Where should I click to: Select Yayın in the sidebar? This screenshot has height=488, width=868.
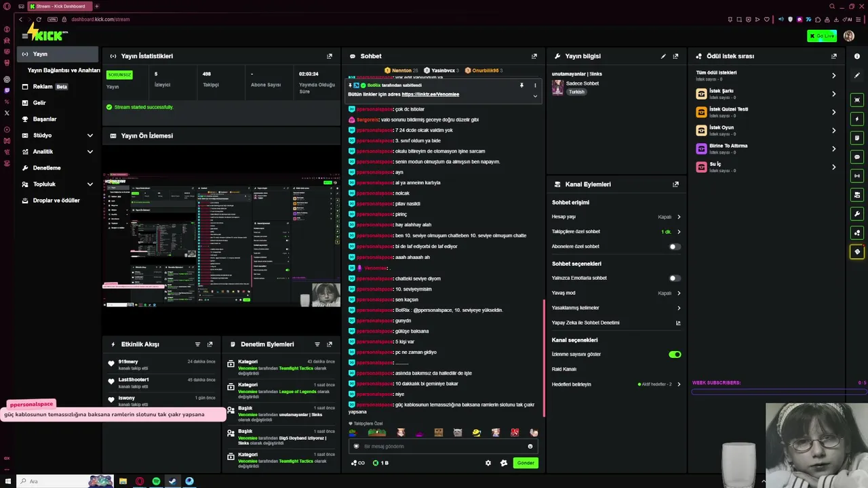point(58,54)
